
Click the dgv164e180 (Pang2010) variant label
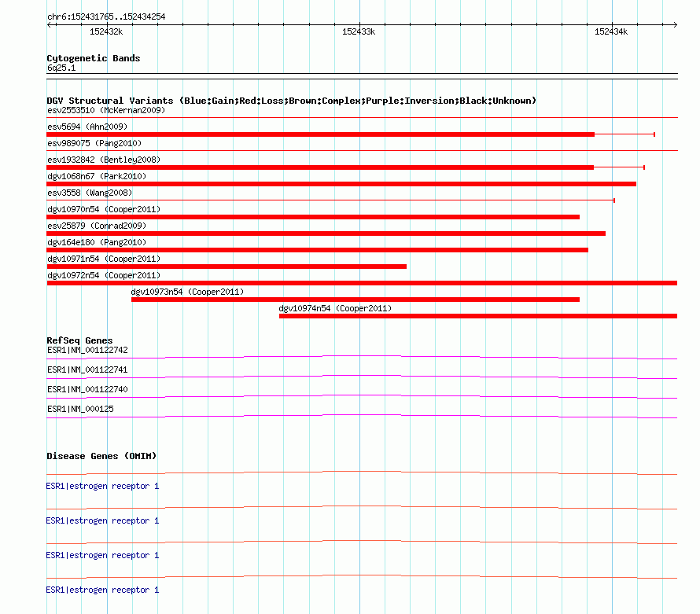point(97,242)
